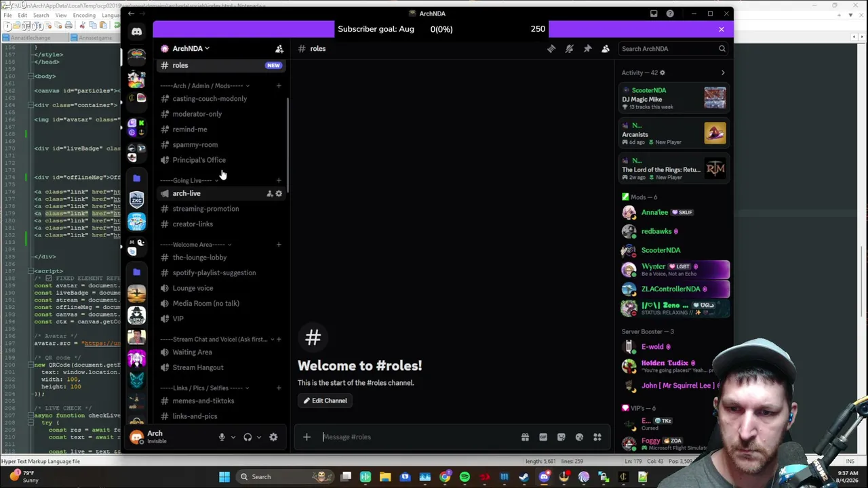Open the ArchNDA server menu dropdown
This screenshot has height=488, width=868.
point(190,49)
